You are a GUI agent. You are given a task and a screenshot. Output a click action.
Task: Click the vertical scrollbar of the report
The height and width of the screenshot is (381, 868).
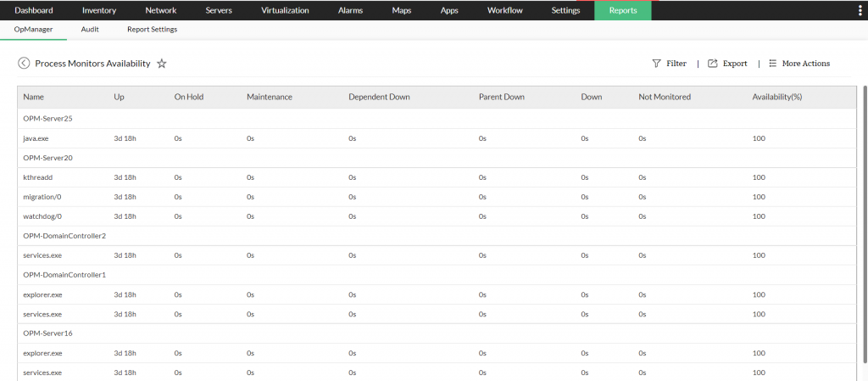[x=864, y=212]
